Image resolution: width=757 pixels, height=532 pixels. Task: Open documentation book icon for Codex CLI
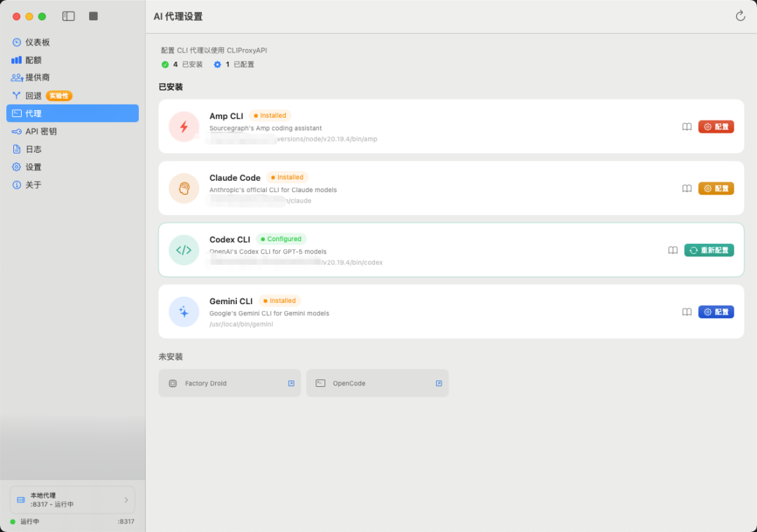673,250
